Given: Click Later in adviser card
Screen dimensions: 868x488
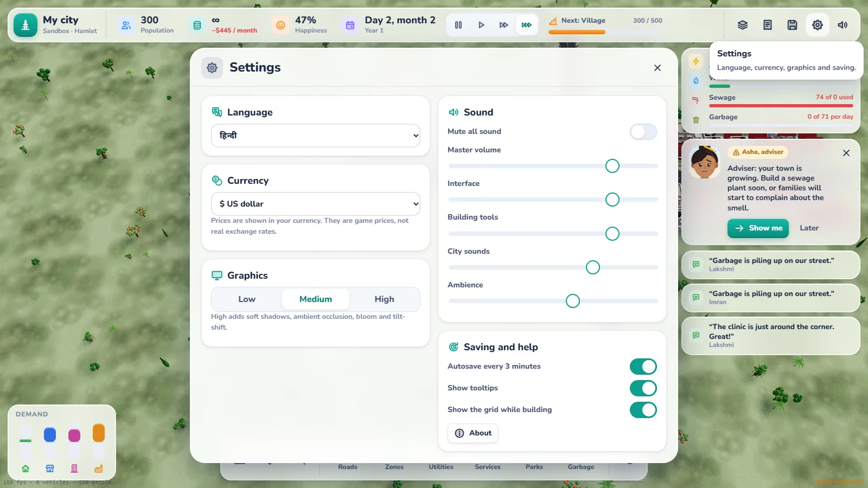Looking at the screenshot, I should 809,228.
